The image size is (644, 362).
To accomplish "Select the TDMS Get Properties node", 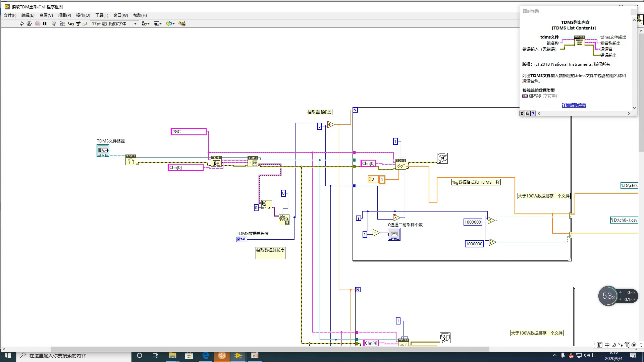I will click(253, 162).
